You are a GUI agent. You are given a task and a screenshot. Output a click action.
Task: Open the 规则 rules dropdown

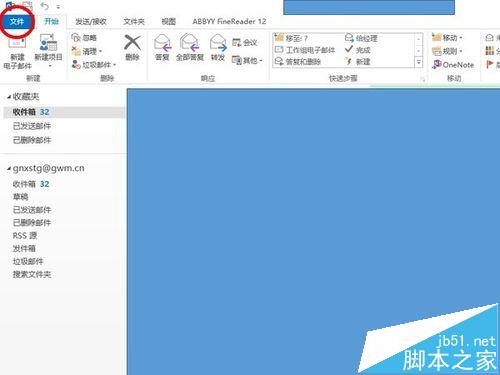(447, 51)
